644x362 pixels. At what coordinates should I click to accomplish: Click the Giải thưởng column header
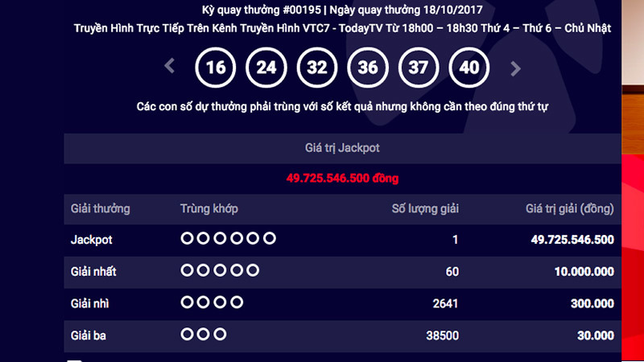tap(101, 209)
